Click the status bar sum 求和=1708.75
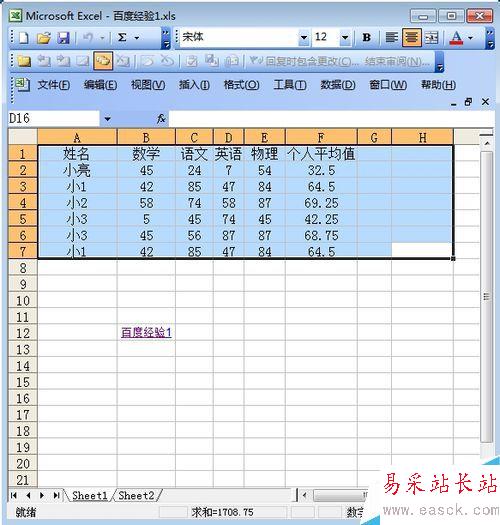 tap(222, 512)
